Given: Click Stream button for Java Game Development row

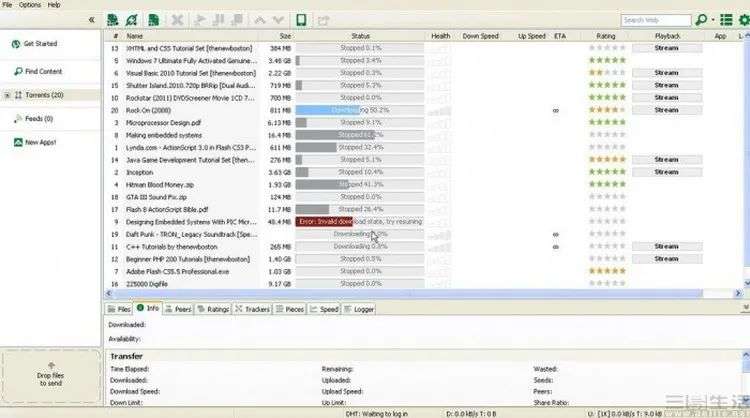Looking at the screenshot, I should coord(667,159).
